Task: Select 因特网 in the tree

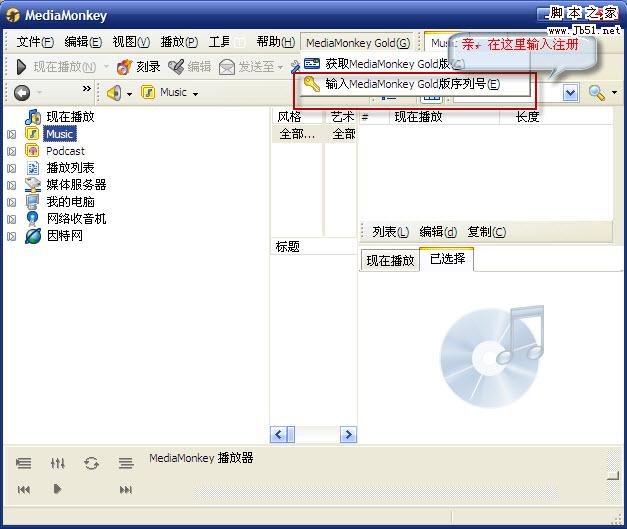Action: [x=64, y=235]
